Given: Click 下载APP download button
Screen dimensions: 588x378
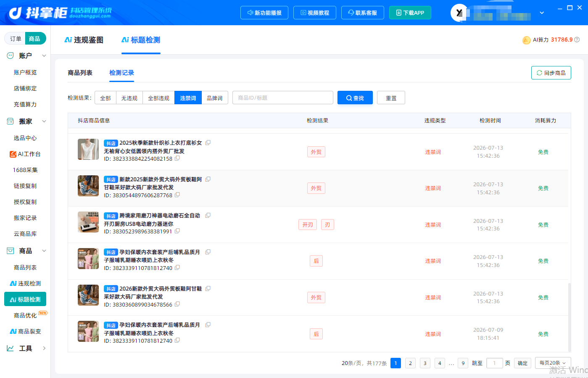Looking at the screenshot, I should point(410,13).
